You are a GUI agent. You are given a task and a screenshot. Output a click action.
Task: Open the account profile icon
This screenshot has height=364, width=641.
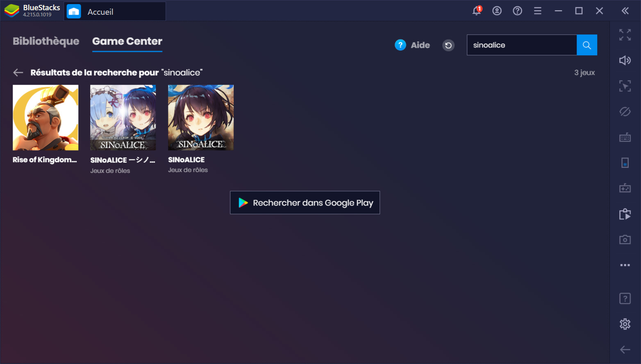(x=497, y=11)
